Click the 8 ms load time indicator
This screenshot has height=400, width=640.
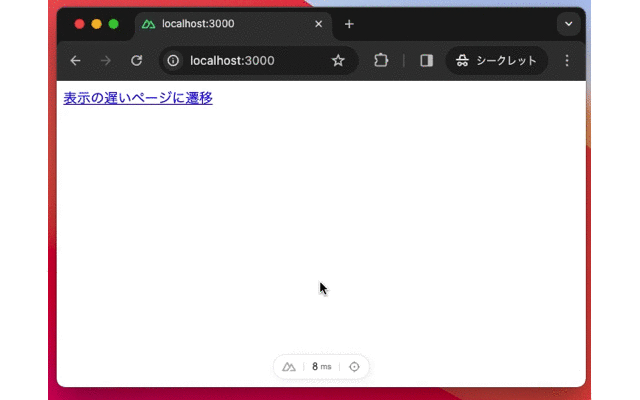[x=322, y=367]
